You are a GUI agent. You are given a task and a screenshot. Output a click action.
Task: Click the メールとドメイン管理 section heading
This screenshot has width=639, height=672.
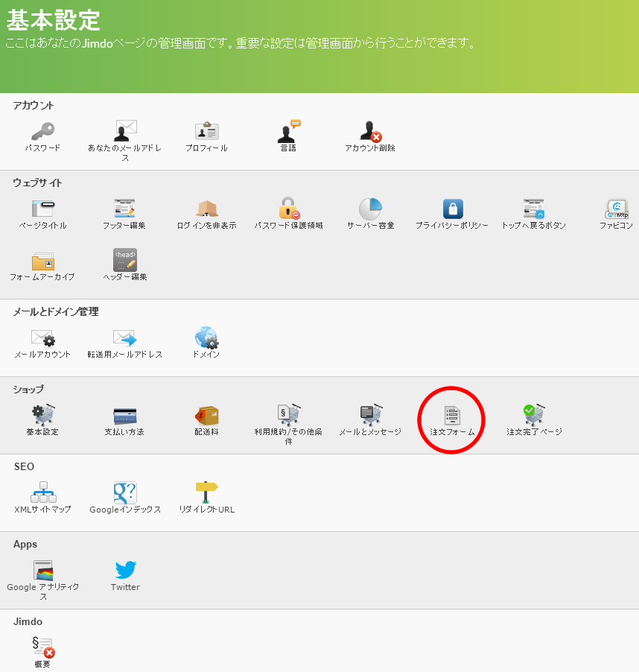point(56,311)
